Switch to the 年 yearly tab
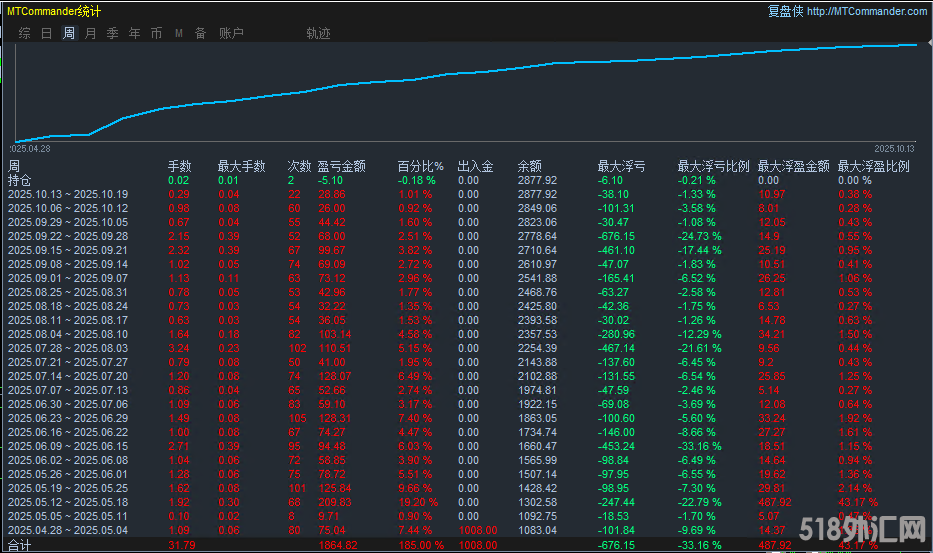 pos(134,33)
